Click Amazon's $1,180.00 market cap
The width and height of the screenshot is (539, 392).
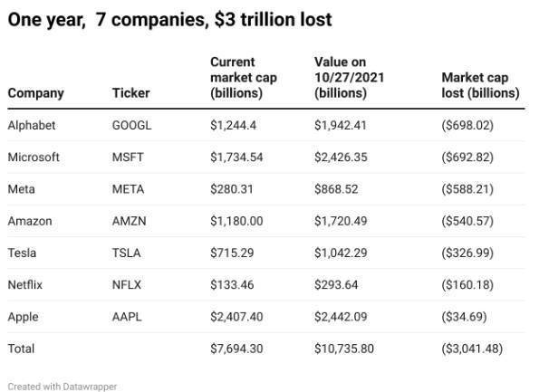point(236,221)
